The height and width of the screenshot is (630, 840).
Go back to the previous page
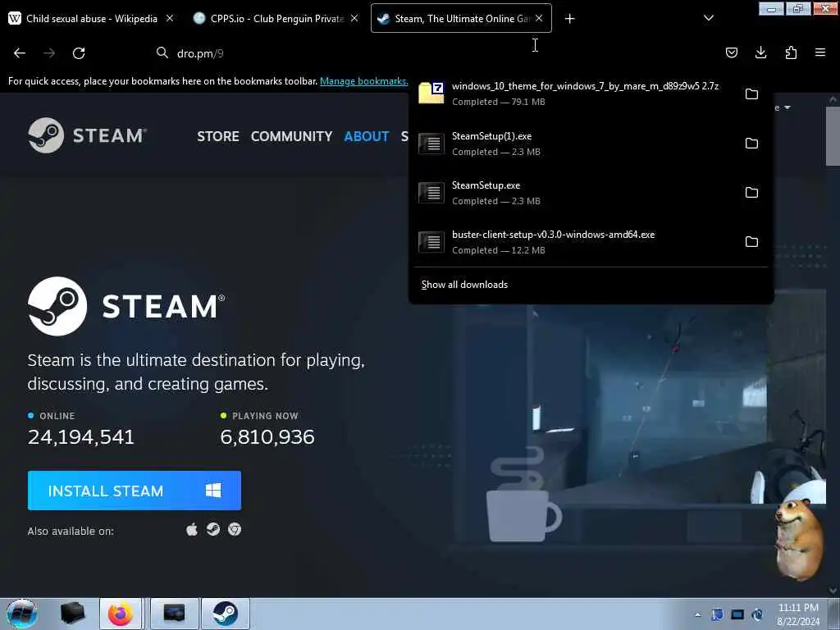(20, 53)
